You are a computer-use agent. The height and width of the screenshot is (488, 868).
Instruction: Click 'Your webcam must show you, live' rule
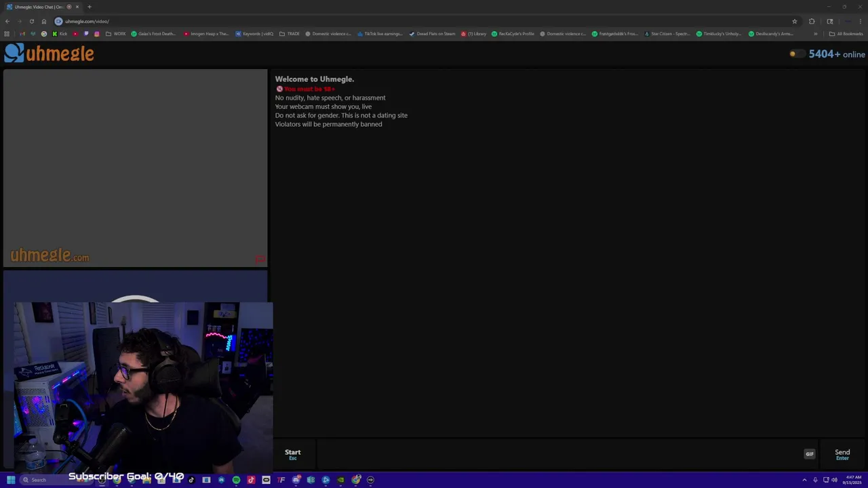323,106
